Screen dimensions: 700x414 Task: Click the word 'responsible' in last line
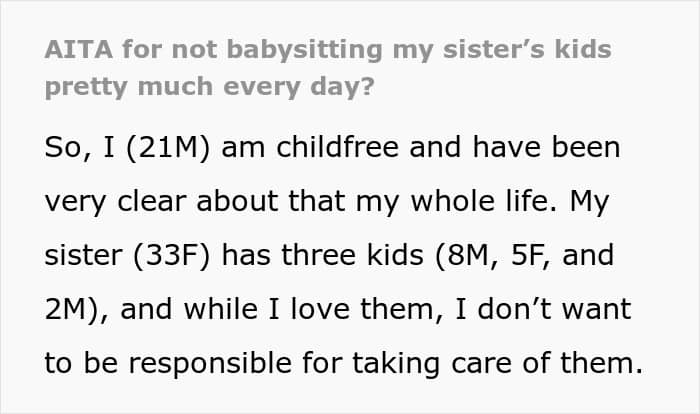point(210,363)
